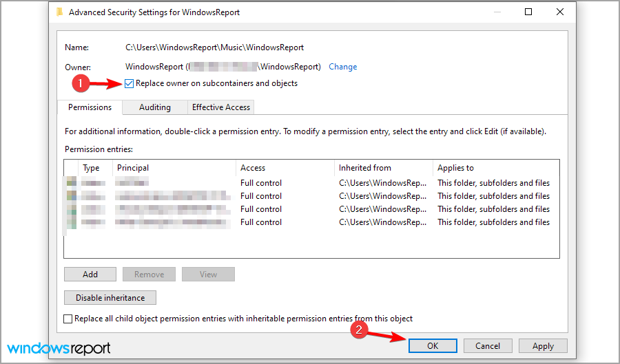The width and height of the screenshot is (620, 364).
Task: Switch to the Auditing tab
Action: pyautogui.click(x=154, y=107)
